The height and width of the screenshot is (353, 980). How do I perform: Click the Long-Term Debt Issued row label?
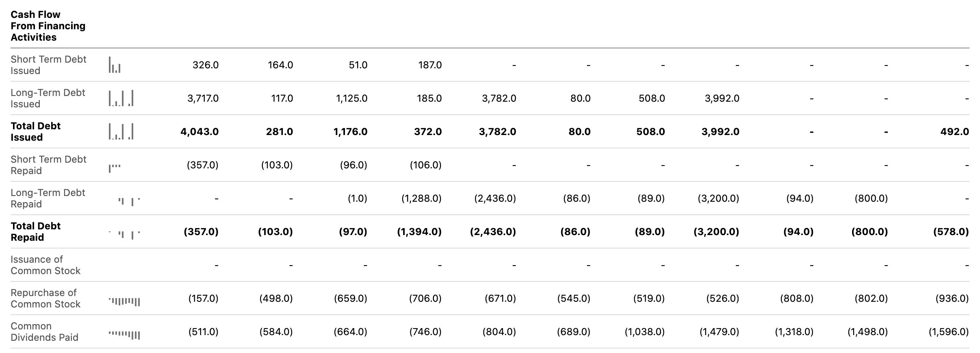coord(48,98)
